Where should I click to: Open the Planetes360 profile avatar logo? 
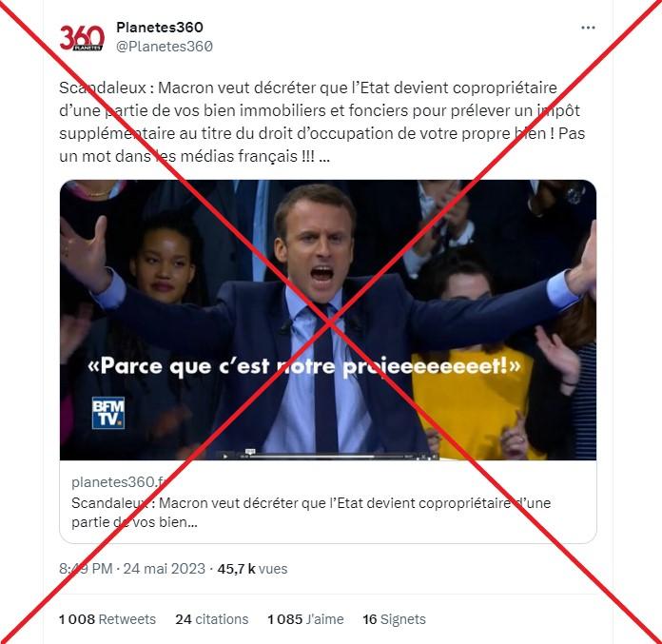pos(82,38)
